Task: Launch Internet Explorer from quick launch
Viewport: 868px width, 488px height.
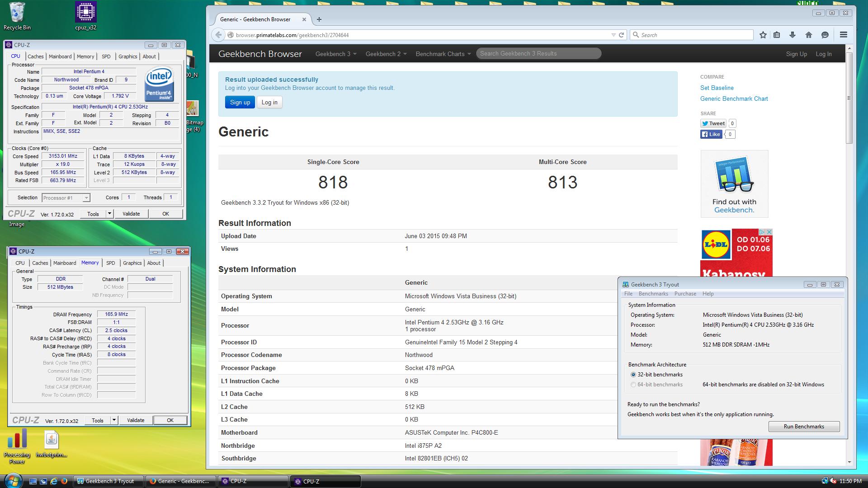Action: pyautogui.click(x=54, y=481)
